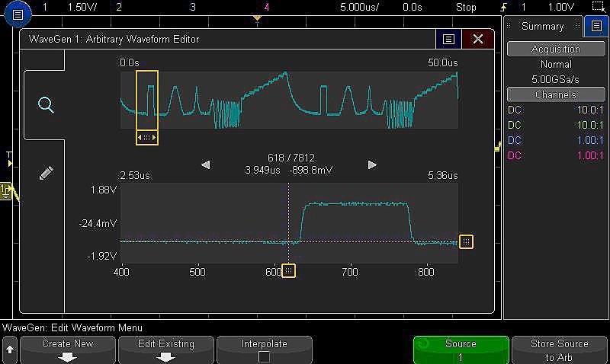Click the pink 1.00:1 channel 4 ratio
This screenshot has height=364, width=610.
tap(590, 156)
